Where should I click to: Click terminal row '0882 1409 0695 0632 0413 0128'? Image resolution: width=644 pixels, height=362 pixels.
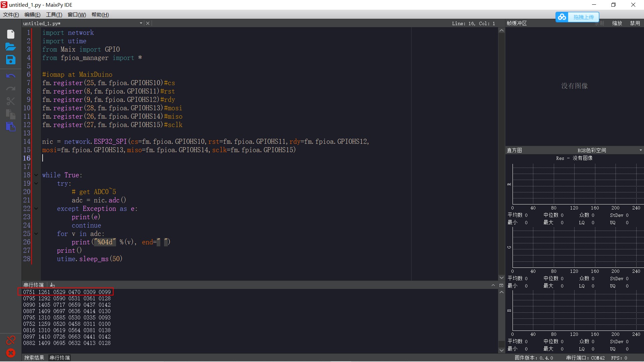pyautogui.click(x=67, y=343)
